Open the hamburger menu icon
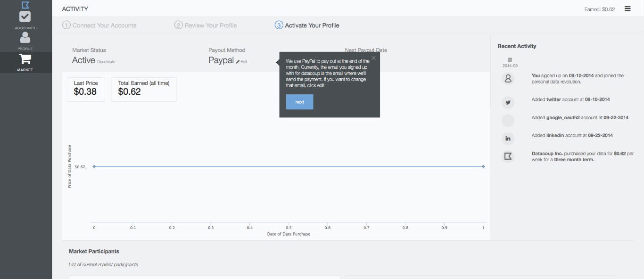The width and height of the screenshot is (644, 279). click(627, 8)
